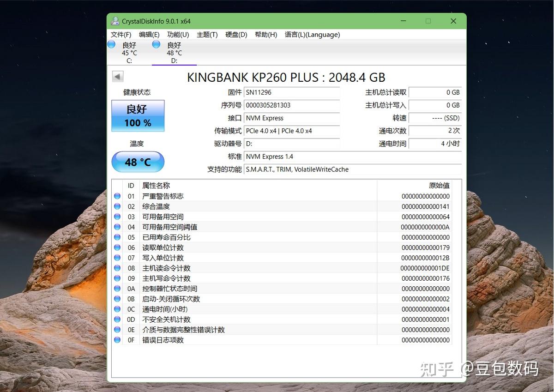
Task: Click the 良好 100% health status panel
Action: tap(137, 116)
